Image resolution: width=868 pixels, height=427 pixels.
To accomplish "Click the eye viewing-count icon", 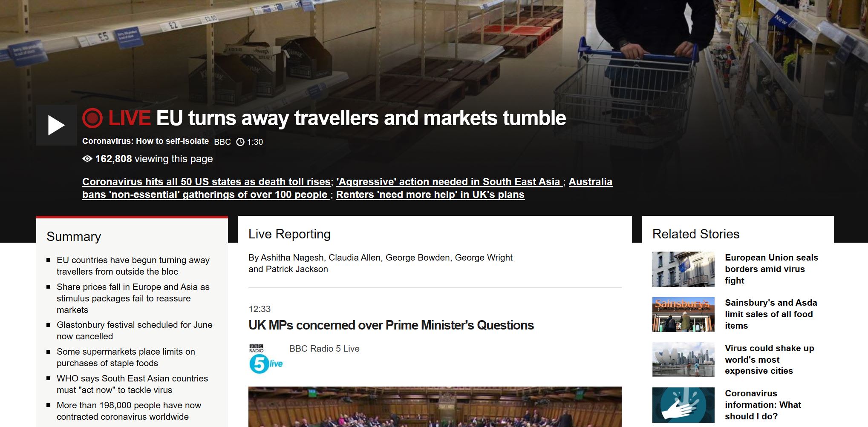I will tap(87, 159).
